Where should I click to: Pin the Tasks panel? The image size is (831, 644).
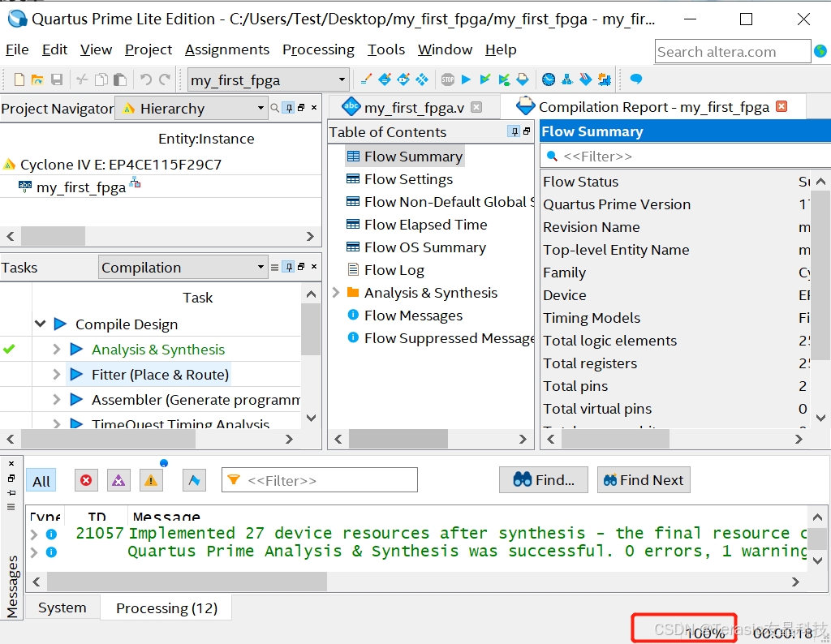pyautogui.click(x=288, y=267)
